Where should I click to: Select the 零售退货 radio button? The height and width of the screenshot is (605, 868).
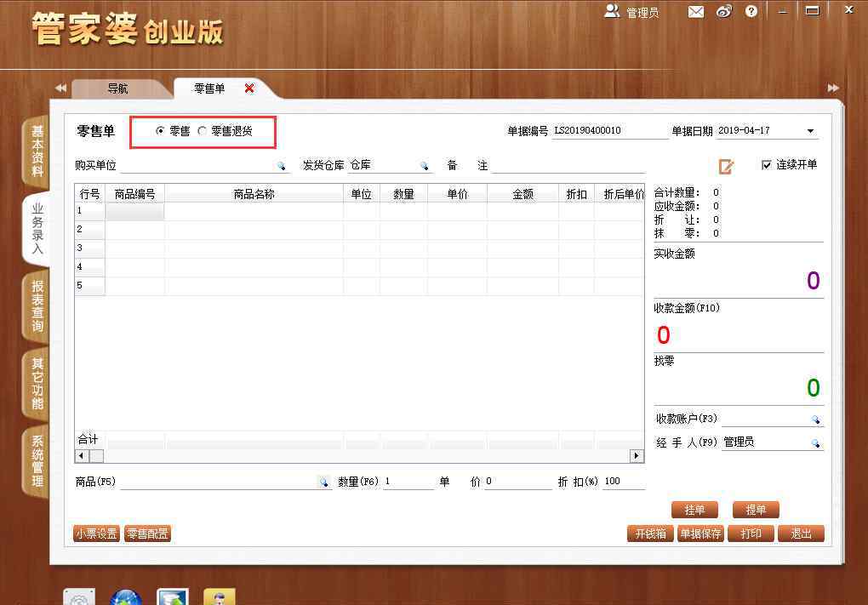point(202,131)
